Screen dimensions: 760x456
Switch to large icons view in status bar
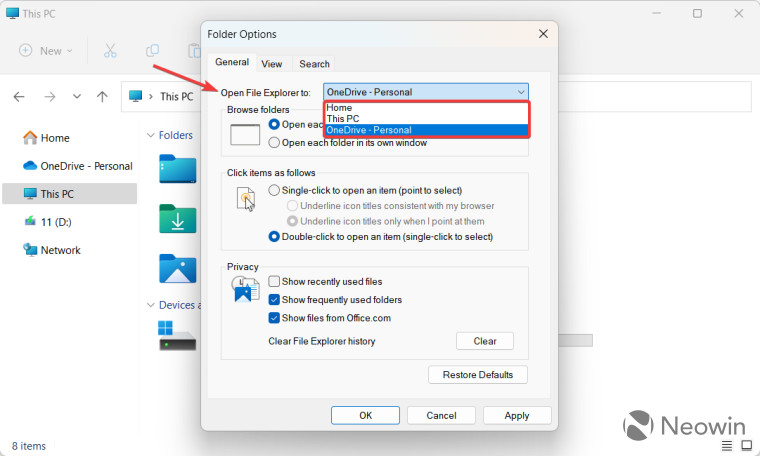[x=746, y=445]
